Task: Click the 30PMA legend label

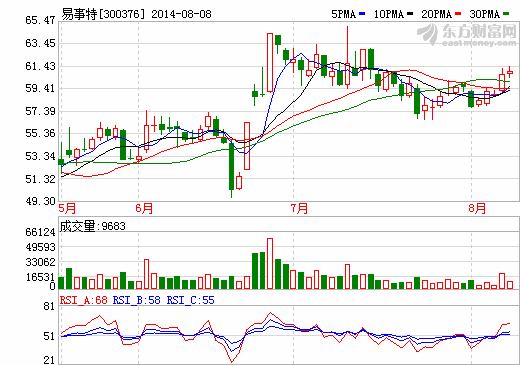Action: (x=484, y=14)
